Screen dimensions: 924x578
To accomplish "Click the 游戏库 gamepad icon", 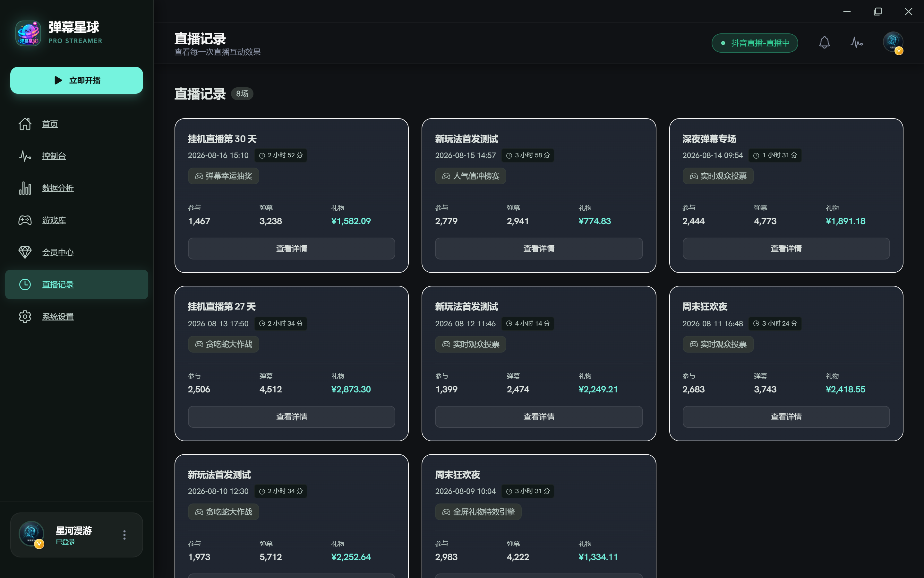I will pos(25,220).
